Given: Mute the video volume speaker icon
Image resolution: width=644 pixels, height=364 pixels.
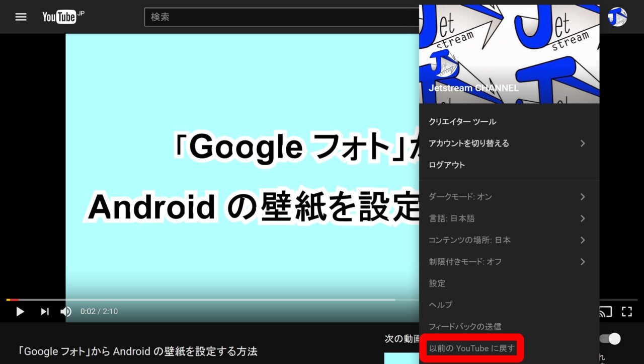Looking at the screenshot, I should 66,312.
